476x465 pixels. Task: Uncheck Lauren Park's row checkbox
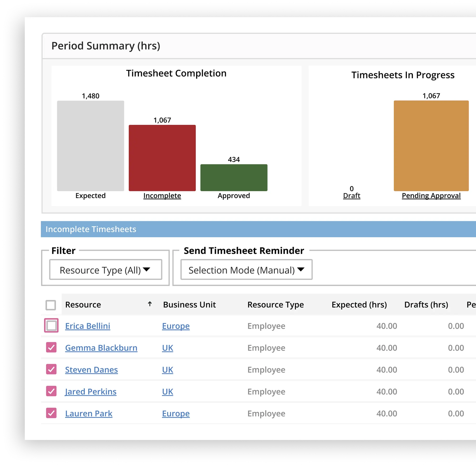pos(51,413)
